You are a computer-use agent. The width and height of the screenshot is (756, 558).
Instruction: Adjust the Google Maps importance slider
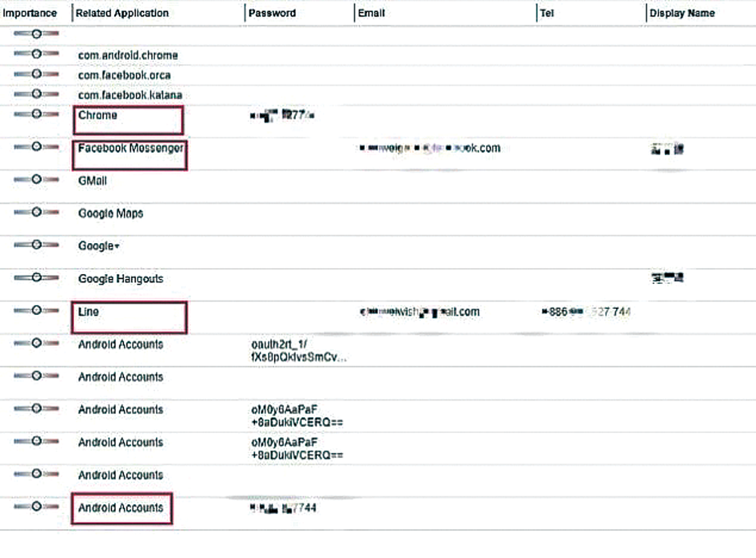pos(36,212)
